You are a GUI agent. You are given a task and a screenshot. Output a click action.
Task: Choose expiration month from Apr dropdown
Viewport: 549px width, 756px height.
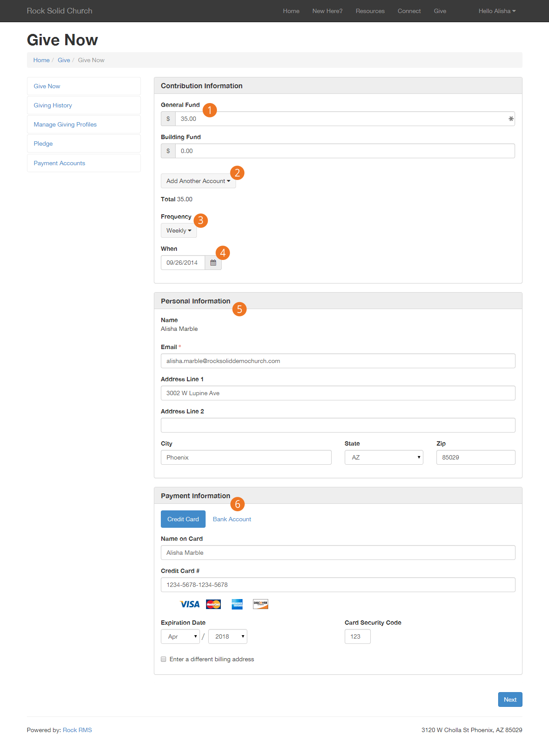pyautogui.click(x=180, y=636)
